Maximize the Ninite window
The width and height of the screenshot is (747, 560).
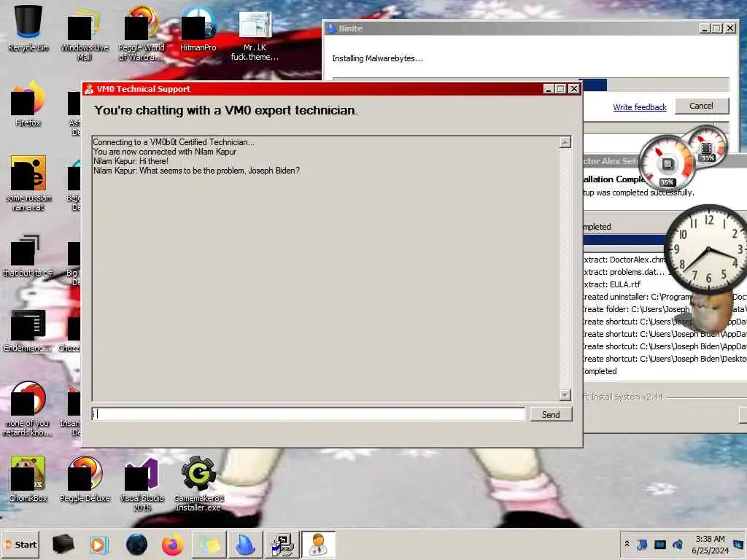(716, 28)
